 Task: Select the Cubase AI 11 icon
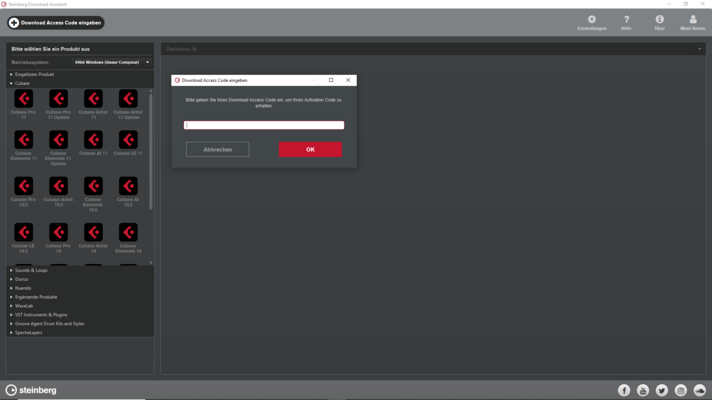[93, 140]
